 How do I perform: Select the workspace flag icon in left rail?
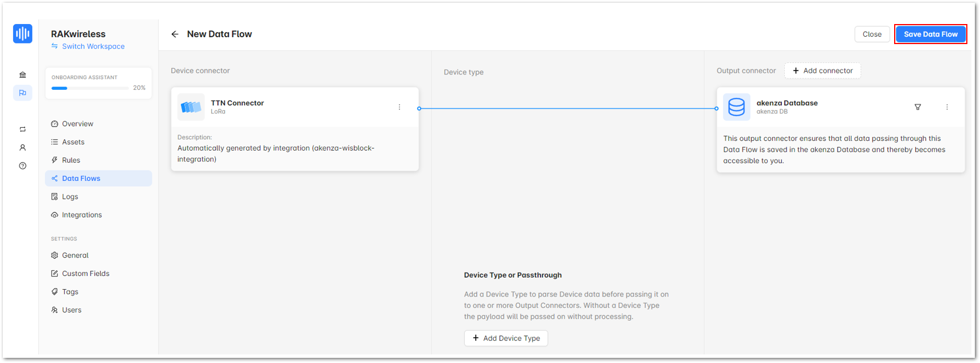22,93
